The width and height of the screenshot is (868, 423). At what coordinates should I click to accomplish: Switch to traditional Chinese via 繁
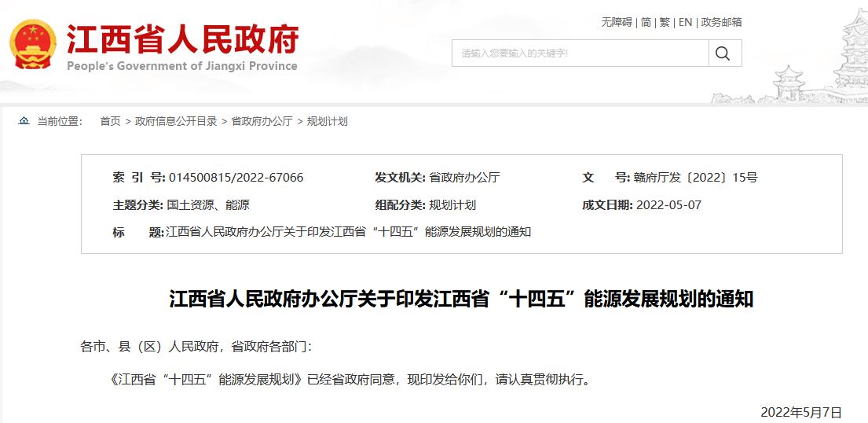point(665,22)
